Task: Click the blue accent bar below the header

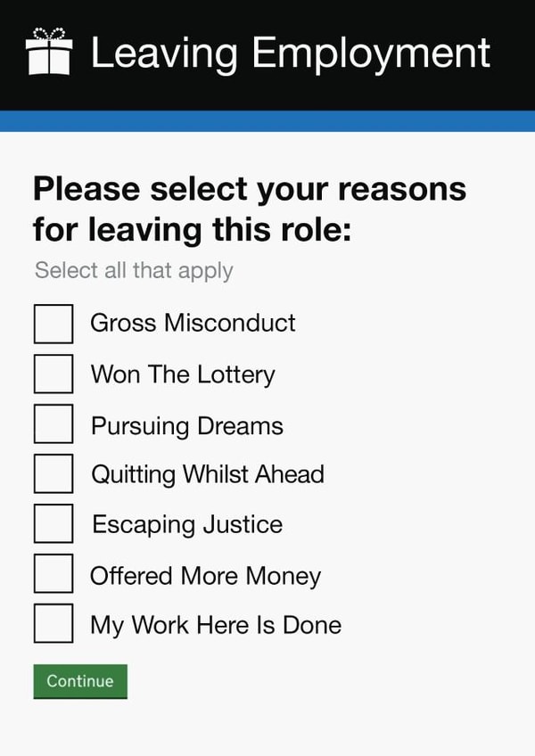Action: (267, 117)
